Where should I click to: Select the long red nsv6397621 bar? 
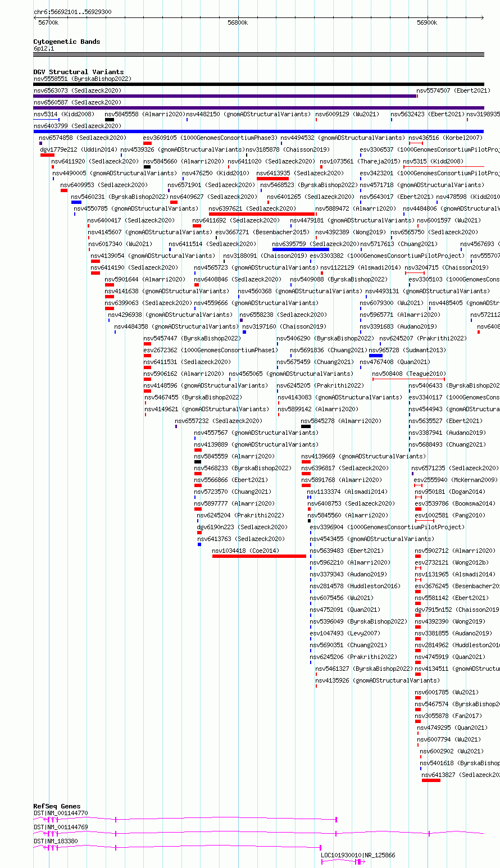click(262, 214)
